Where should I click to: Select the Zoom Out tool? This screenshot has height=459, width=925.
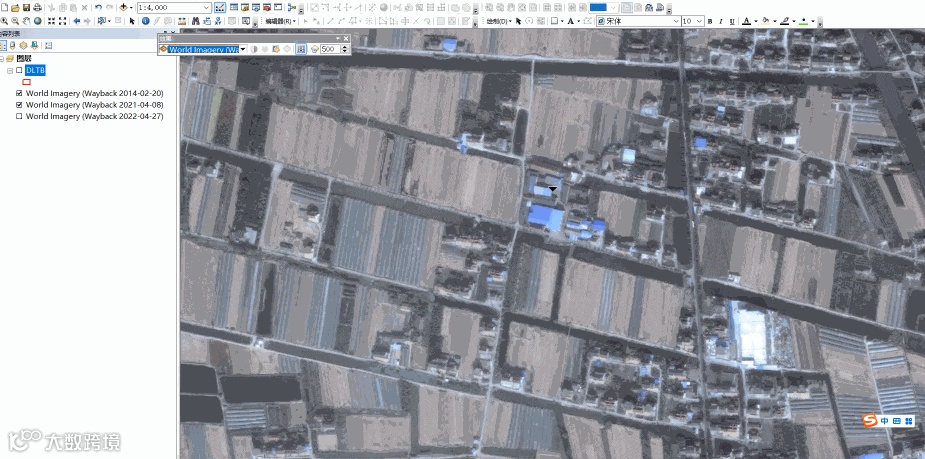pyautogui.click(x=15, y=21)
